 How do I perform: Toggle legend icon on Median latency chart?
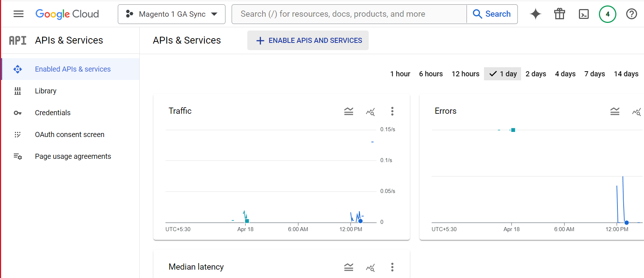(348, 267)
